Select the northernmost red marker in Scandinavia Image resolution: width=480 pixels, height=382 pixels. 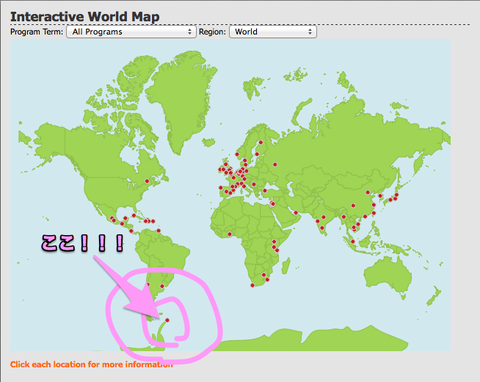point(261,142)
